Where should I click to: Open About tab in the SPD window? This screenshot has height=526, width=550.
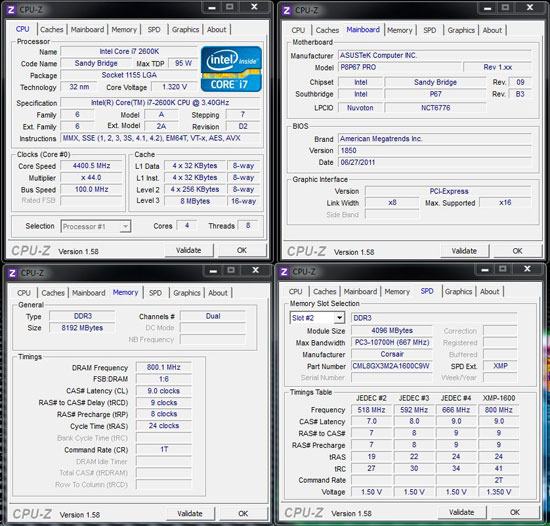(x=489, y=291)
